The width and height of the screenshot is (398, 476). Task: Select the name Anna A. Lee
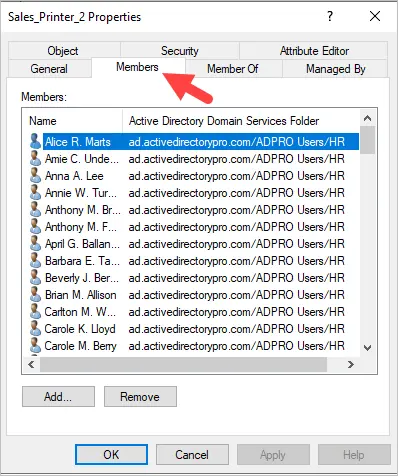pos(74,176)
